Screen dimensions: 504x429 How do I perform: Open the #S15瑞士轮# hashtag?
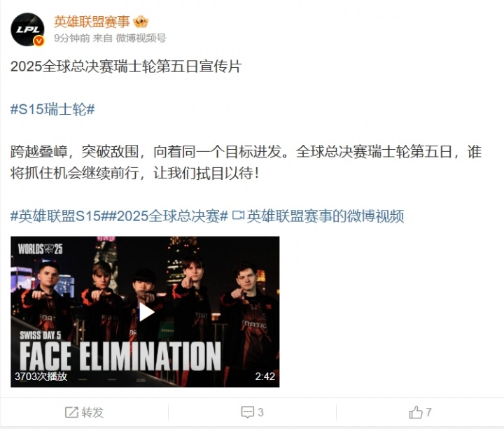pos(52,109)
